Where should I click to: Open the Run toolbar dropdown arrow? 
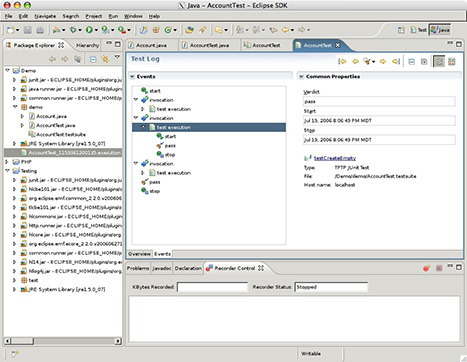[x=96, y=30]
